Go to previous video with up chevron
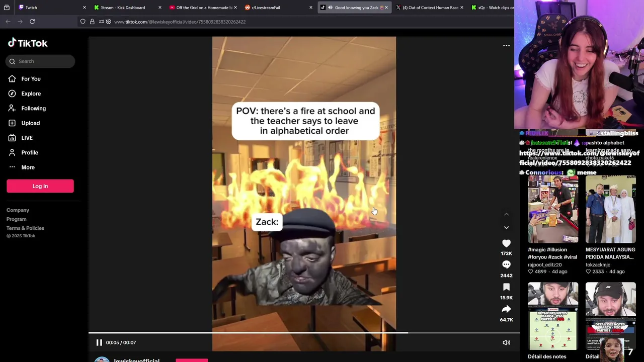Viewport: 644px width, 362px height. [x=506, y=214]
